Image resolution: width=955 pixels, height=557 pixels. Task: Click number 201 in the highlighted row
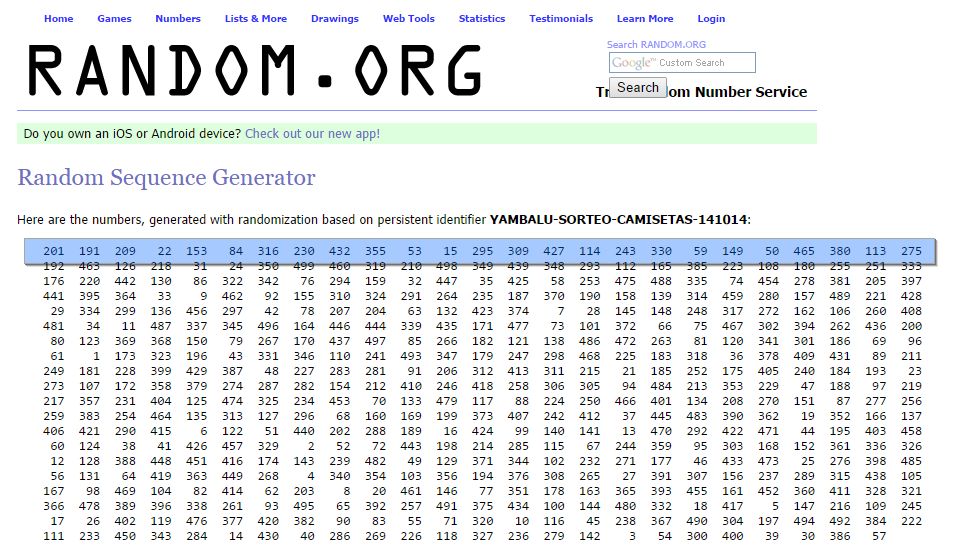(54, 251)
